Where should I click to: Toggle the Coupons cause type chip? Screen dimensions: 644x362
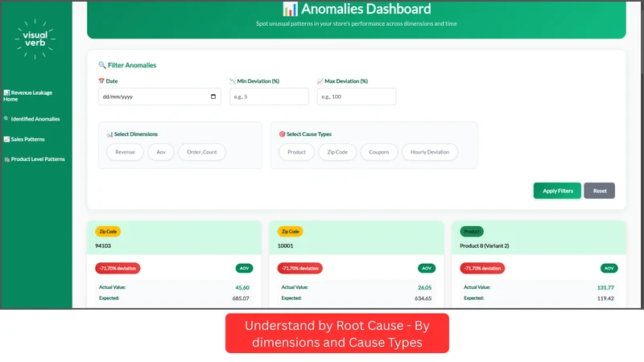point(379,152)
